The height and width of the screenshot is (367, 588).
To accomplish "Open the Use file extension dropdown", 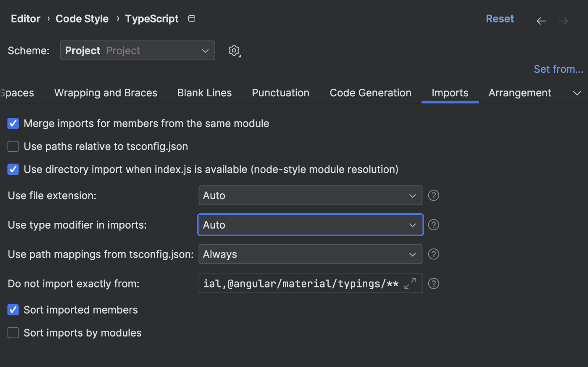I will pos(310,195).
